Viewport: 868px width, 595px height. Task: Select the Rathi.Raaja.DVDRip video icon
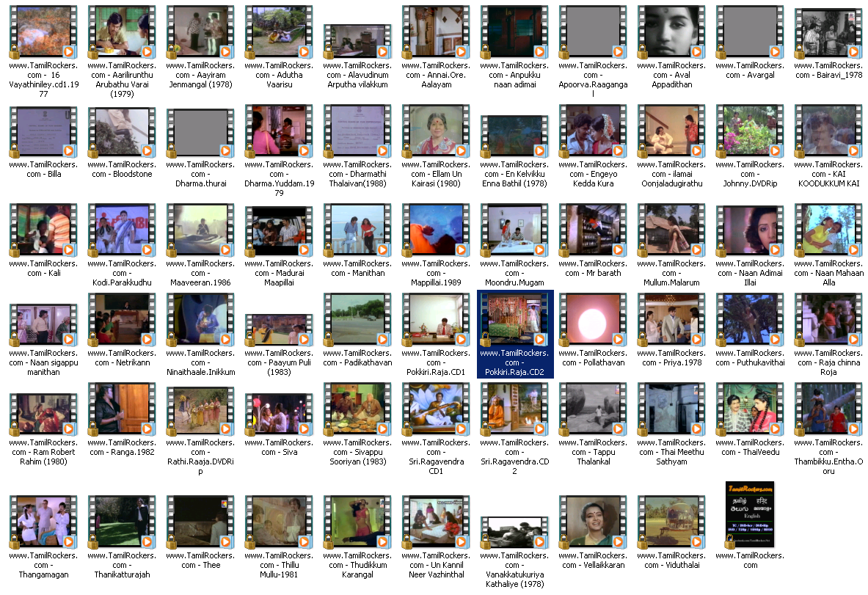200,412
